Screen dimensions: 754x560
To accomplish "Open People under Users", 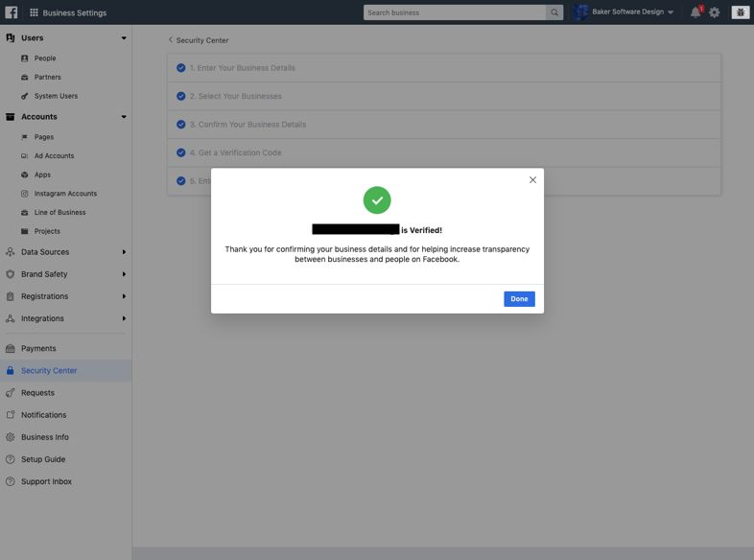I will pyautogui.click(x=45, y=58).
